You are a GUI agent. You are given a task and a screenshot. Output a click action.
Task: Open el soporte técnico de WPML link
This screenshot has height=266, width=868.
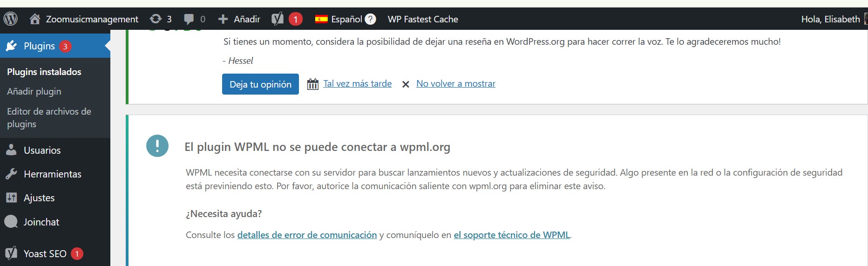click(x=512, y=235)
